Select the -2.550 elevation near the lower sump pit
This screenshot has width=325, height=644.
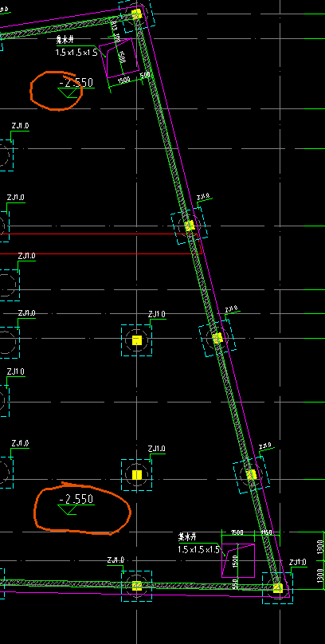[76, 499]
